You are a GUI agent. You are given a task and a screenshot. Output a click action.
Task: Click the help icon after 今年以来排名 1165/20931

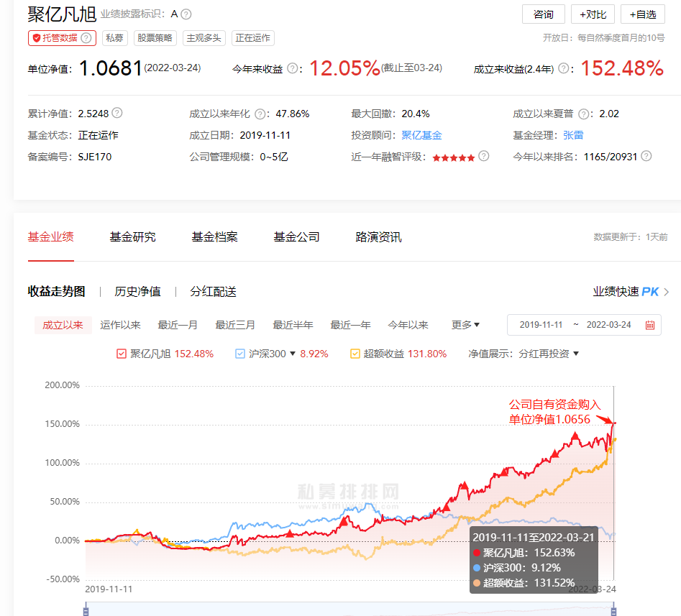point(646,156)
